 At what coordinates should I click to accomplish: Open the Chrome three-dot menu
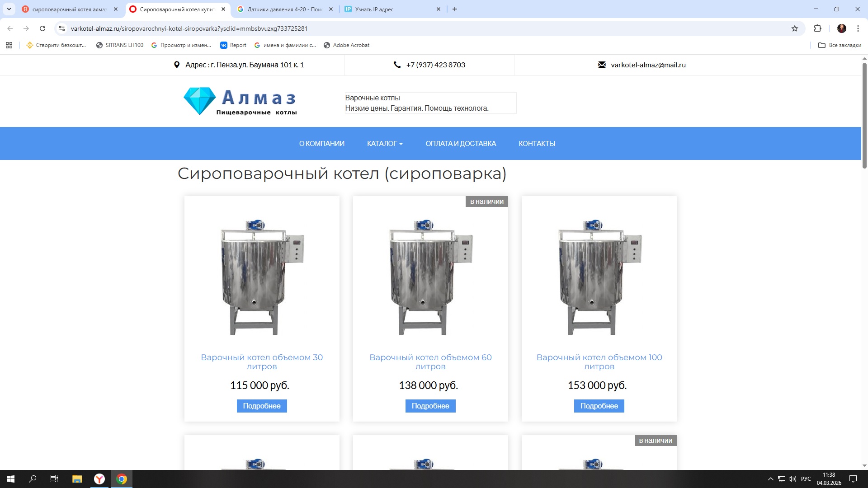858,28
